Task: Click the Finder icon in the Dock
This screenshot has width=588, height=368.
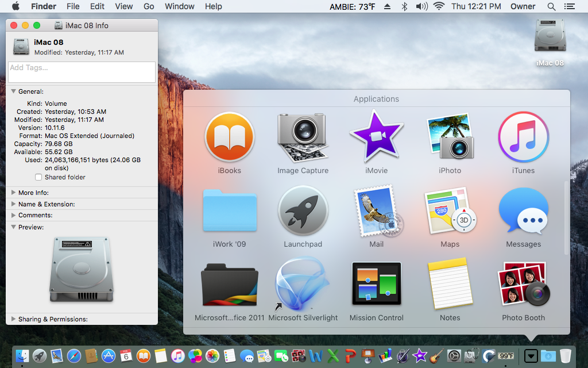Action: [x=22, y=355]
